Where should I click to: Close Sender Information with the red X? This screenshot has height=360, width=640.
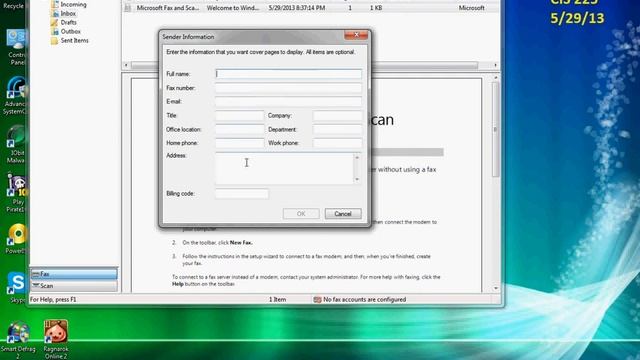[356, 35]
